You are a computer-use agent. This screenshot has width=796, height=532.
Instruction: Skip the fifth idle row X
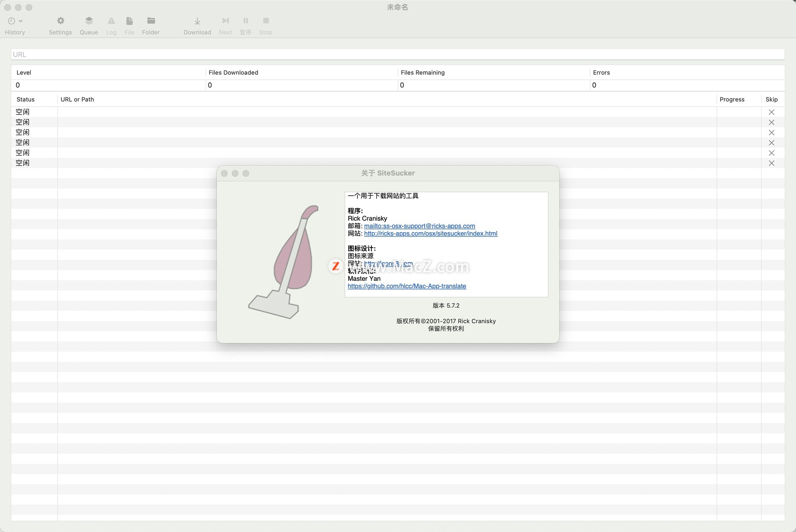tap(771, 153)
